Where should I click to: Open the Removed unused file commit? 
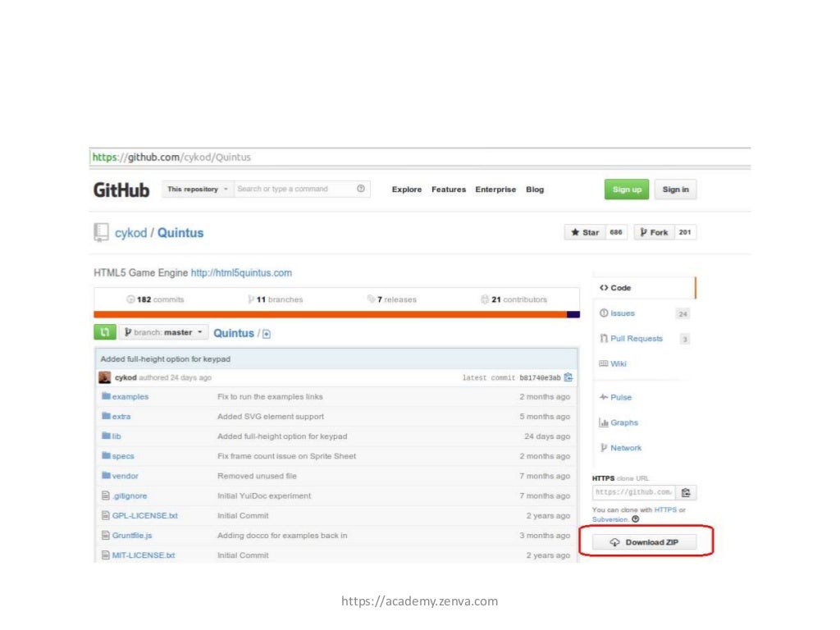(x=257, y=476)
